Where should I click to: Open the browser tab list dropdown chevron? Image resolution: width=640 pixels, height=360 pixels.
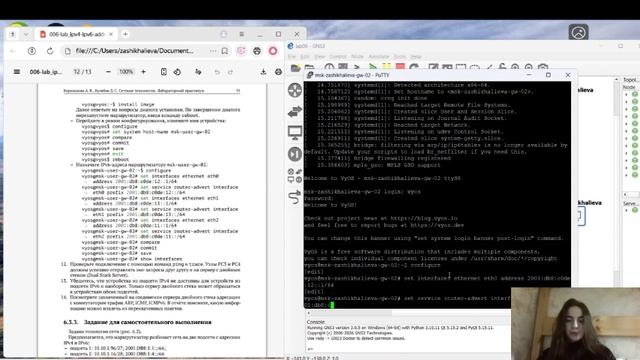(x=26, y=34)
